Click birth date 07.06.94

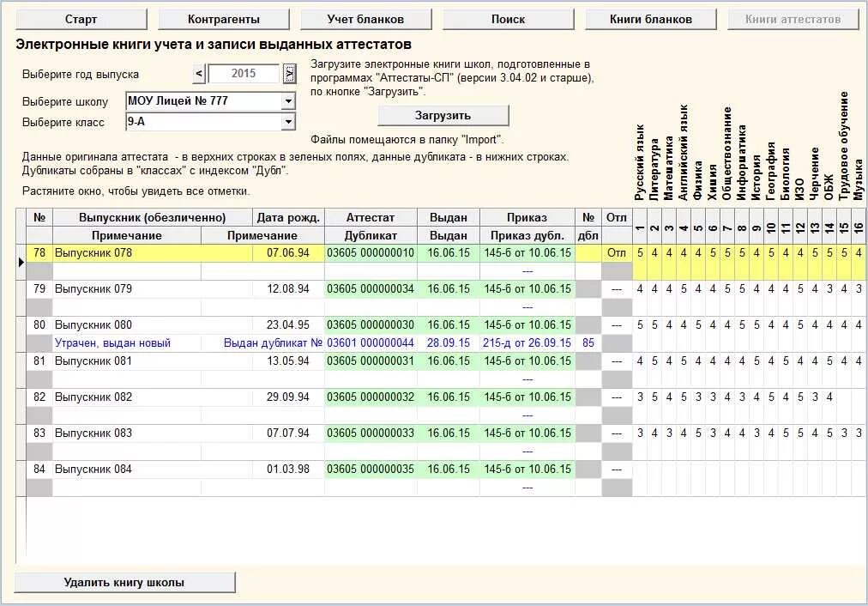[288, 253]
